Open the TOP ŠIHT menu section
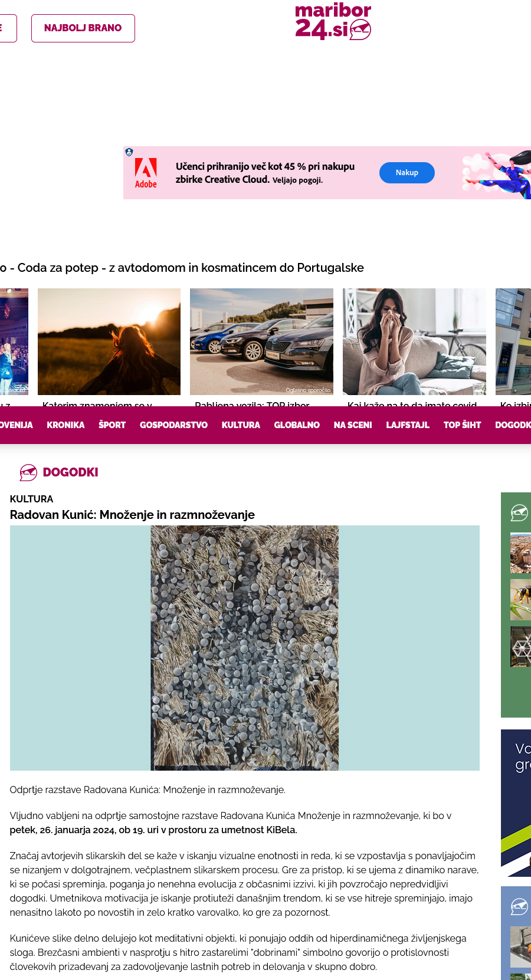Viewport: 531px width, 980px height. click(462, 425)
